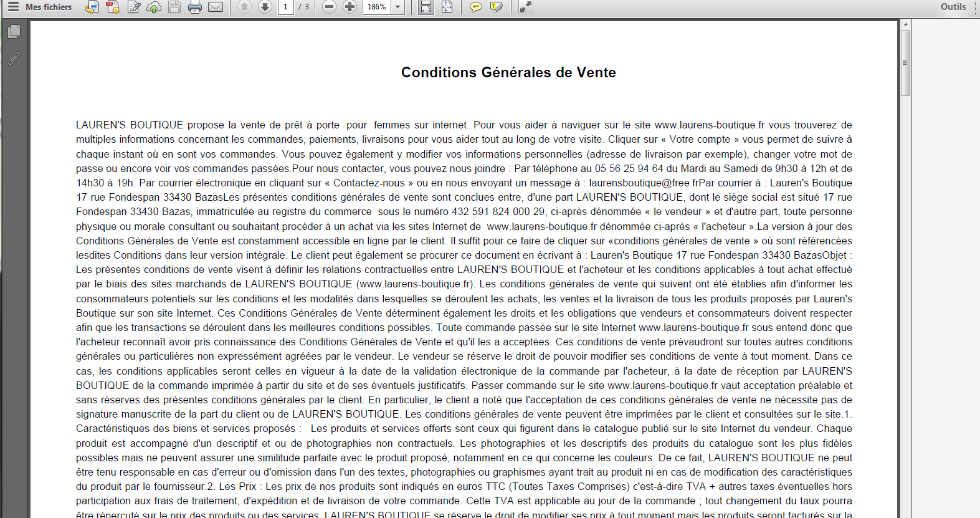
Task: Open the zoom level dropdown arrow
Action: (x=398, y=7)
